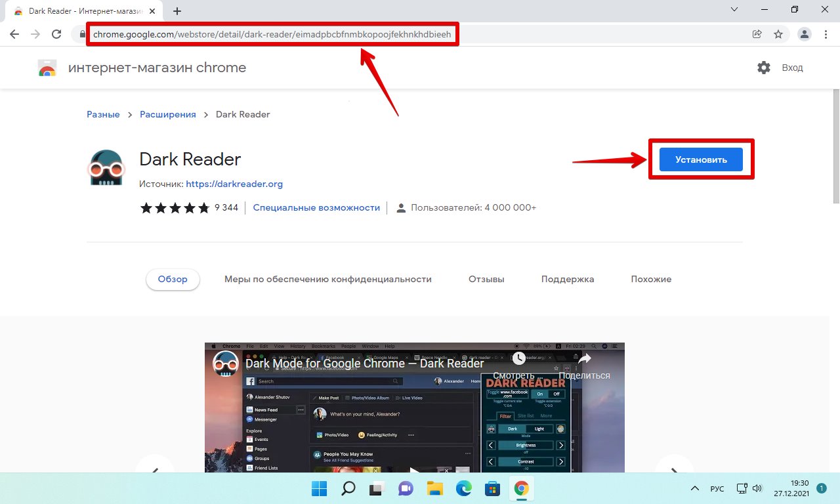Click the Поделиться share arrow on video

tap(584, 358)
